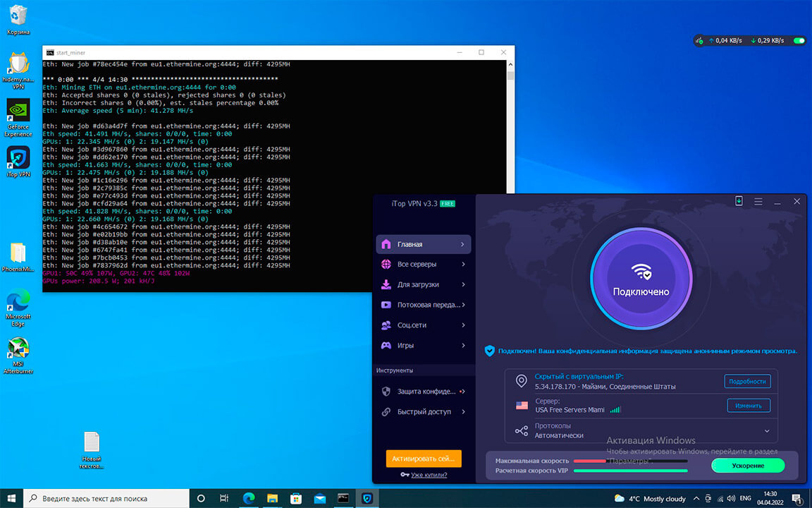The image size is (812, 508).
Task: Click the USA flag icon beside the server name
Action: [522, 406]
